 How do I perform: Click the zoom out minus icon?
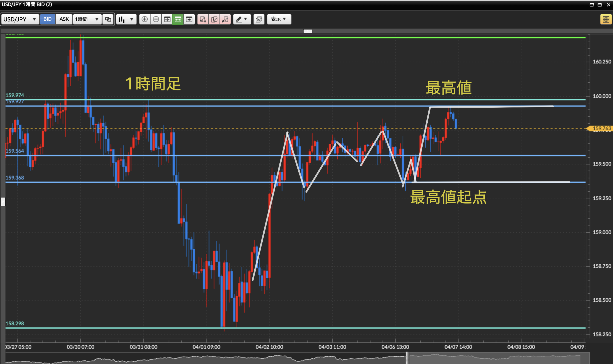(156, 19)
